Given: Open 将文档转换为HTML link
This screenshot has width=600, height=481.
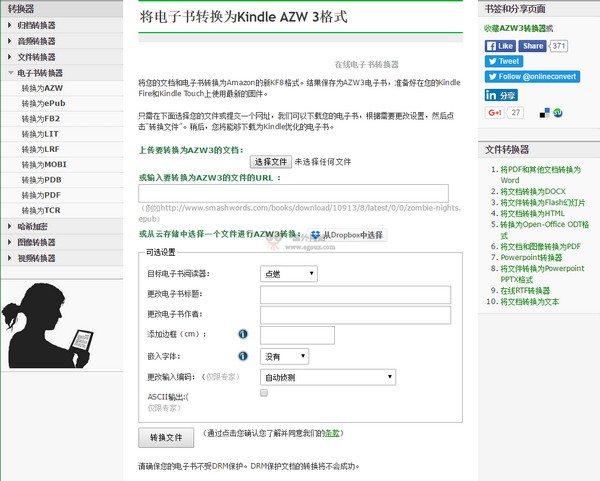Looking at the screenshot, I should [x=533, y=214].
